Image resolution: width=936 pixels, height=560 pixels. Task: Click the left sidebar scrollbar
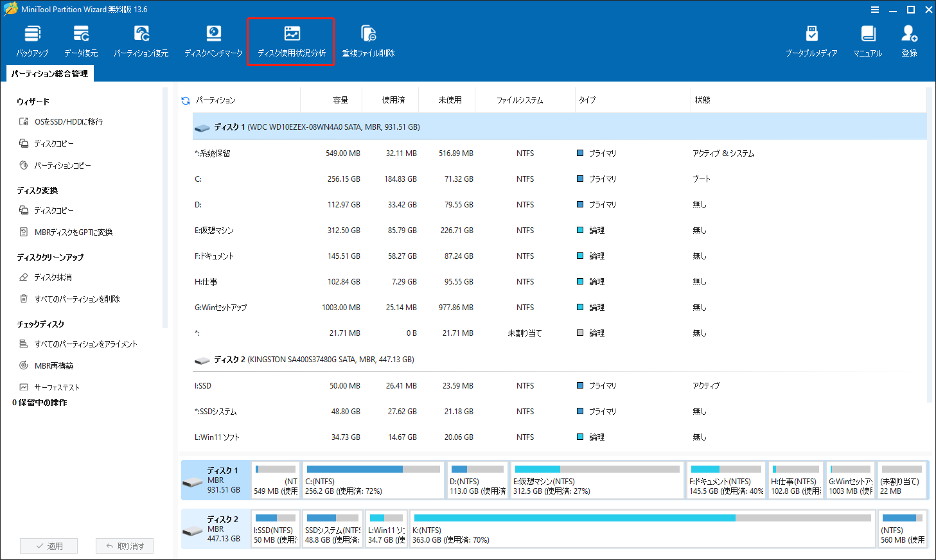[x=165, y=207]
